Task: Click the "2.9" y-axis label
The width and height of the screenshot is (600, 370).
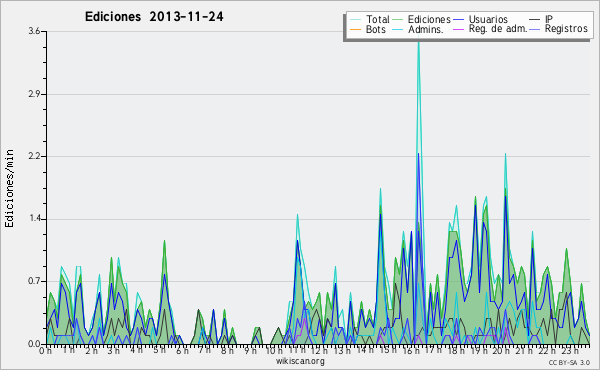Action: click(34, 94)
